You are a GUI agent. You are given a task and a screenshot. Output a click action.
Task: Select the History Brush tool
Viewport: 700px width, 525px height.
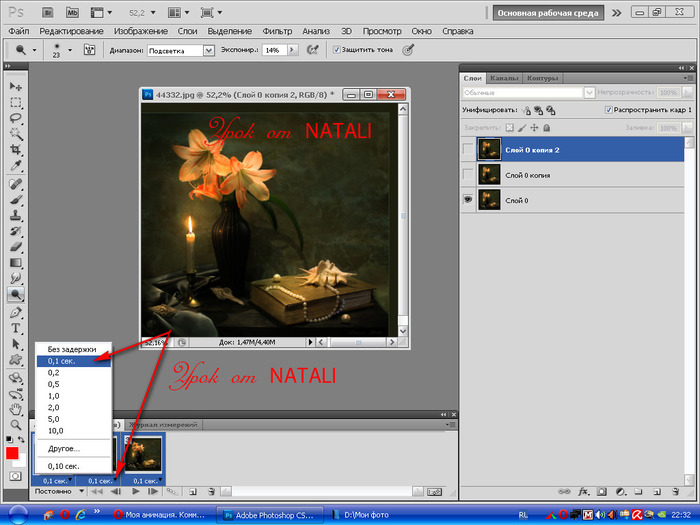click(x=16, y=231)
